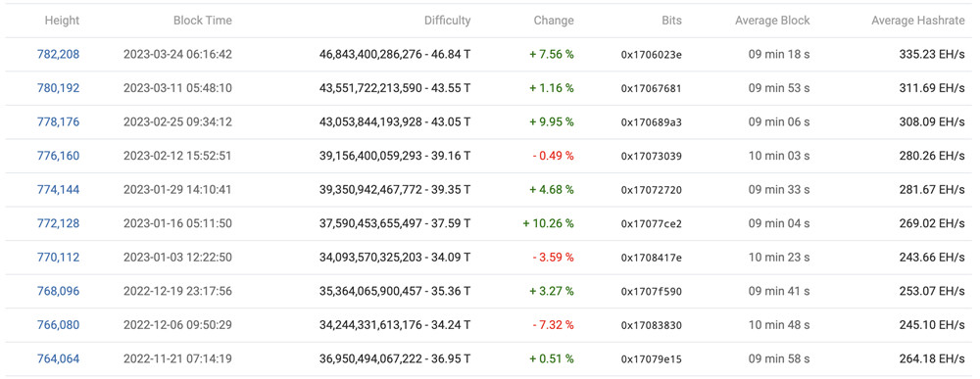The height and width of the screenshot is (379, 980).
Task: Open block 768,096 link
Action: coord(58,291)
